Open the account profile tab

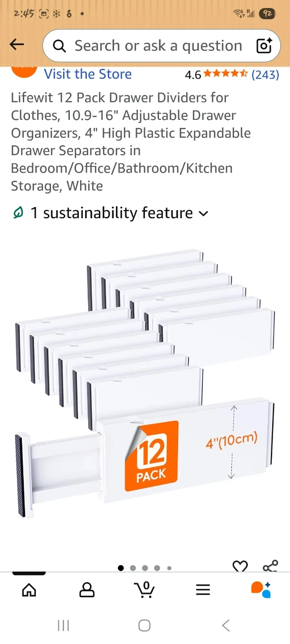coord(87,590)
